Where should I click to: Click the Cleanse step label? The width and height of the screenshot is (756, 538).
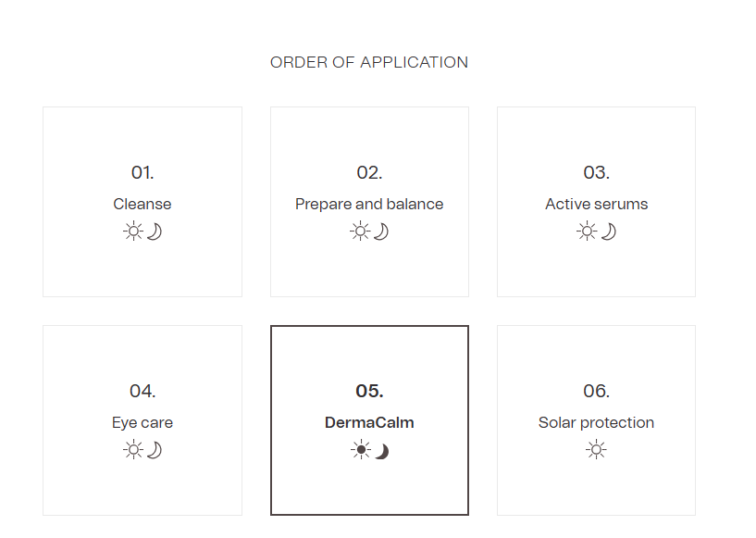143,204
